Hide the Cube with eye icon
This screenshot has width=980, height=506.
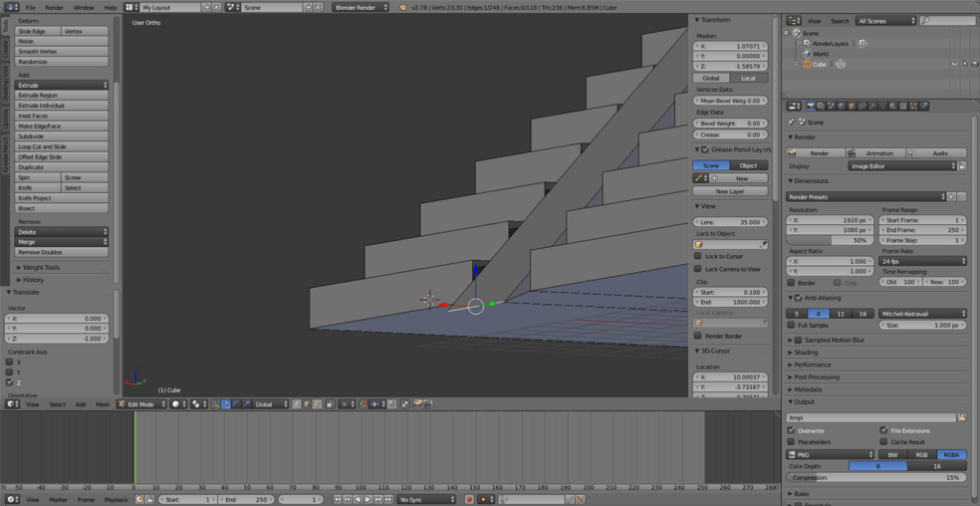[x=955, y=64]
